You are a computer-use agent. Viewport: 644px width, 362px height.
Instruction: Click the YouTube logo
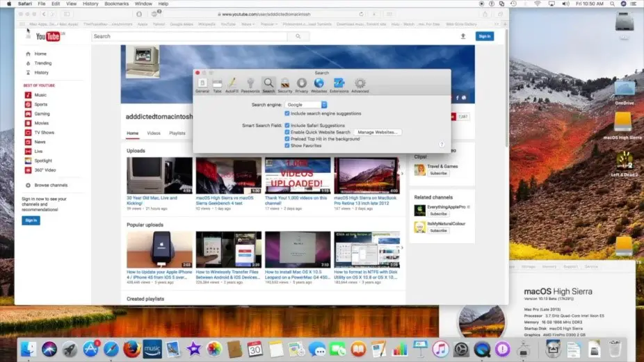tap(49, 37)
